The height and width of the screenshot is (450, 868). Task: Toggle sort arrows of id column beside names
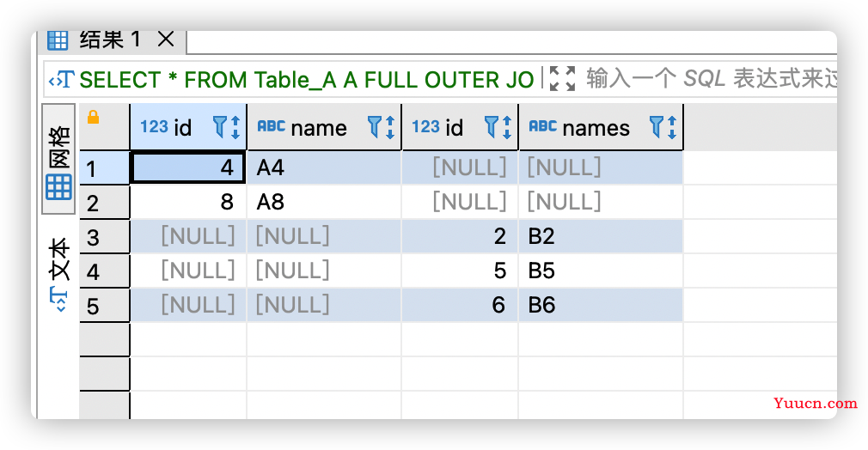pyautogui.click(x=506, y=127)
